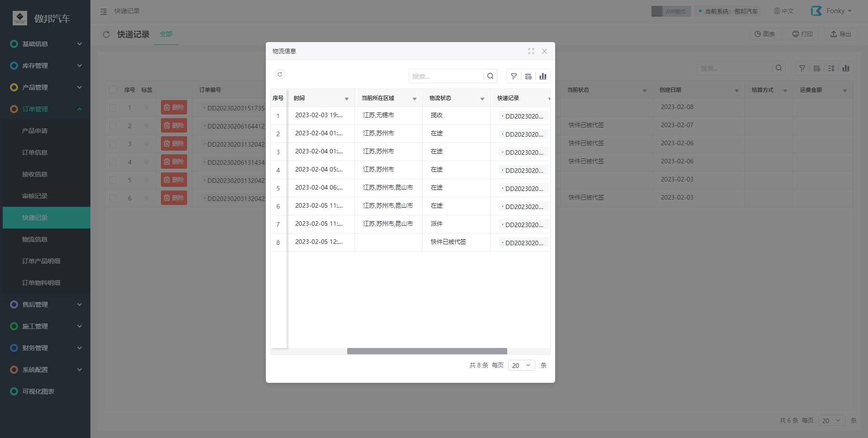Screen dimensions: 868x438
Task: Toggle fullscreen for the 物流信息 dialog
Action: (531, 51)
